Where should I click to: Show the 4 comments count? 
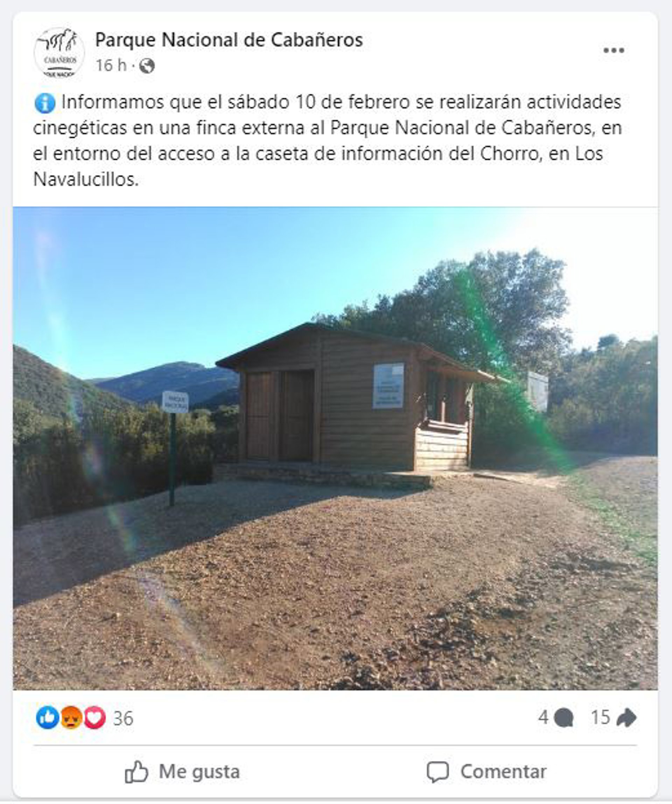pyautogui.click(x=543, y=717)
